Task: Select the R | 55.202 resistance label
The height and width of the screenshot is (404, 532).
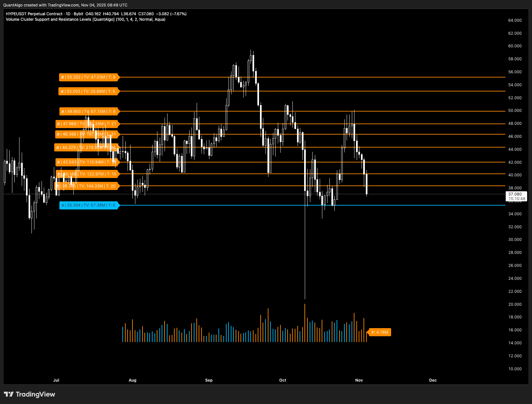Action: click(89, 77)
